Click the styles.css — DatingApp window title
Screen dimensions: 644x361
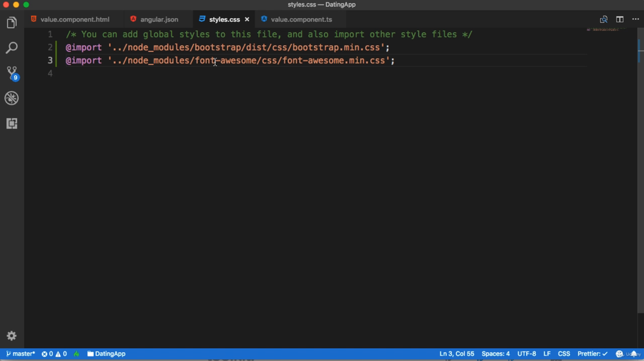(x=321, y=5)
